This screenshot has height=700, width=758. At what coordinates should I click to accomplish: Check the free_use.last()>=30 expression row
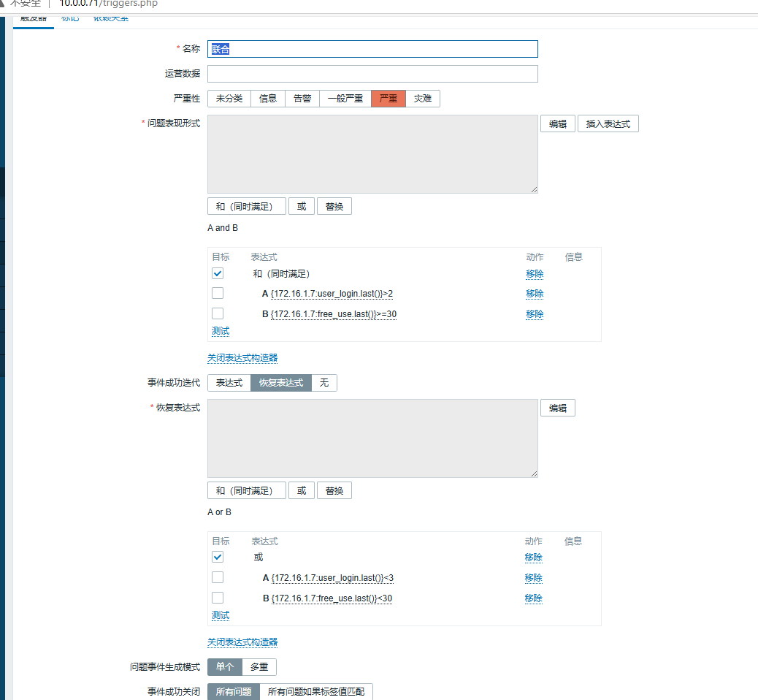[218, 313]
